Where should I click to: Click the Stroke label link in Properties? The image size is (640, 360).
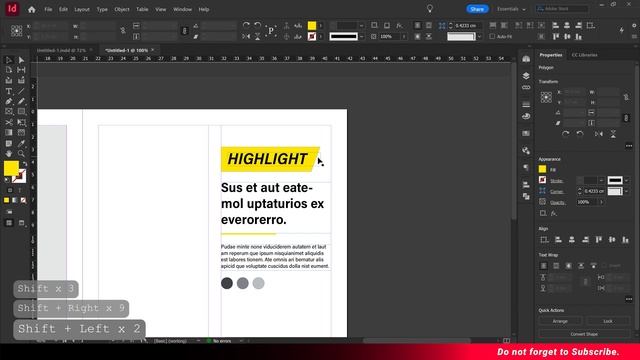tap(556, 180)
